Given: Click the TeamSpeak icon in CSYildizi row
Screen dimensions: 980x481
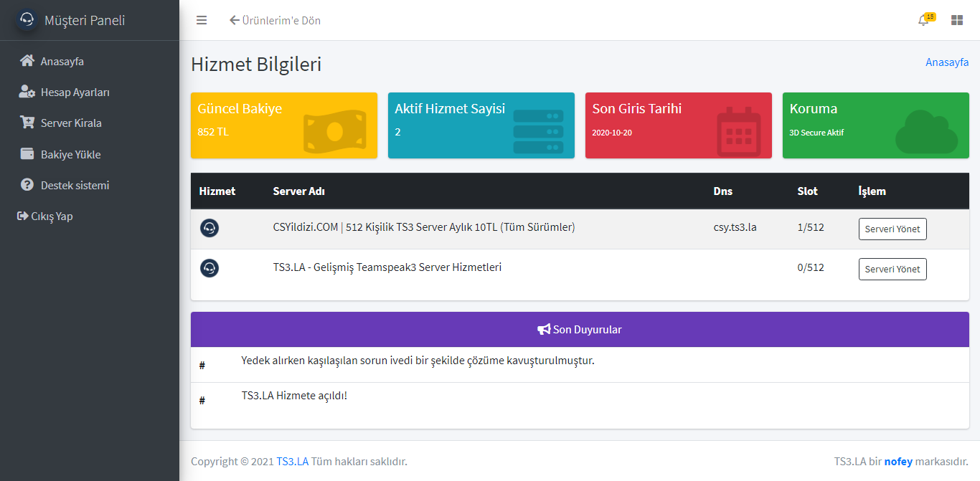Looking at the screenshot, I should coord(209,228).
